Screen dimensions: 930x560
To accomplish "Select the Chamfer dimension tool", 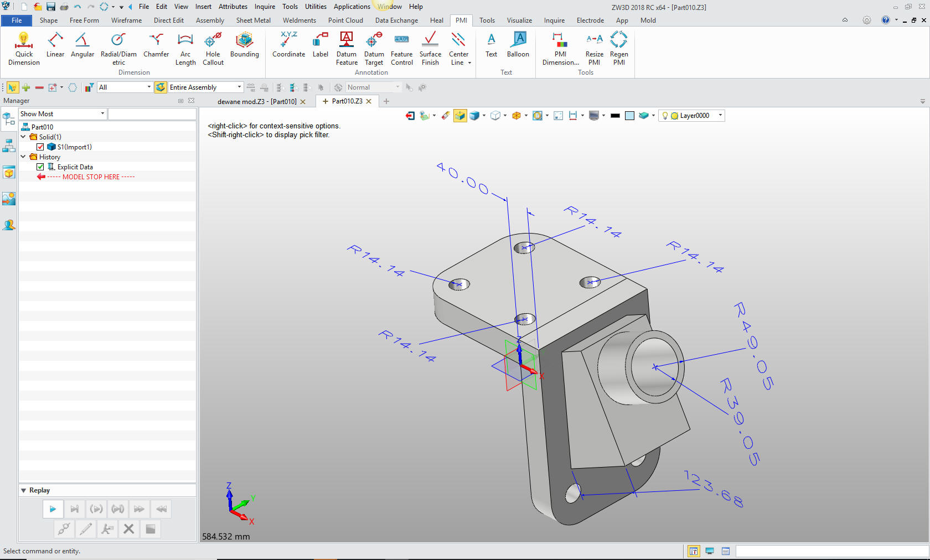I will point(156,45).
